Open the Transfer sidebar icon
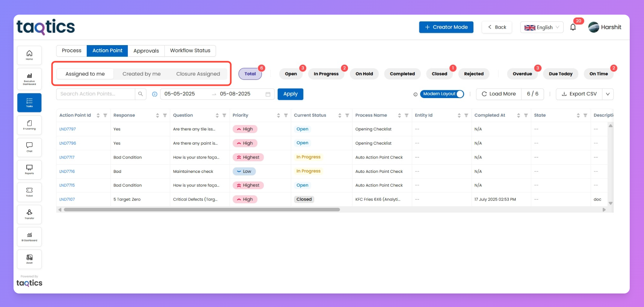 click(x=29, y=214)
